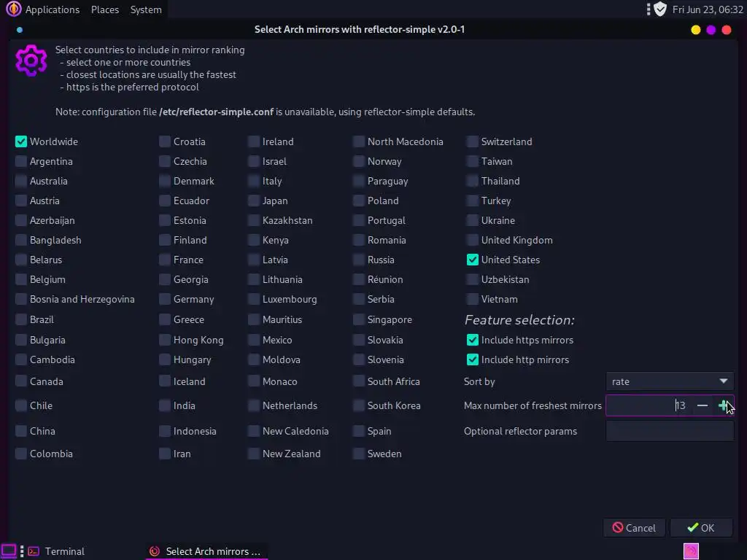Check the Germany checkbox
The height and width of the screenshot is (560, 747).
pos(165,299)
